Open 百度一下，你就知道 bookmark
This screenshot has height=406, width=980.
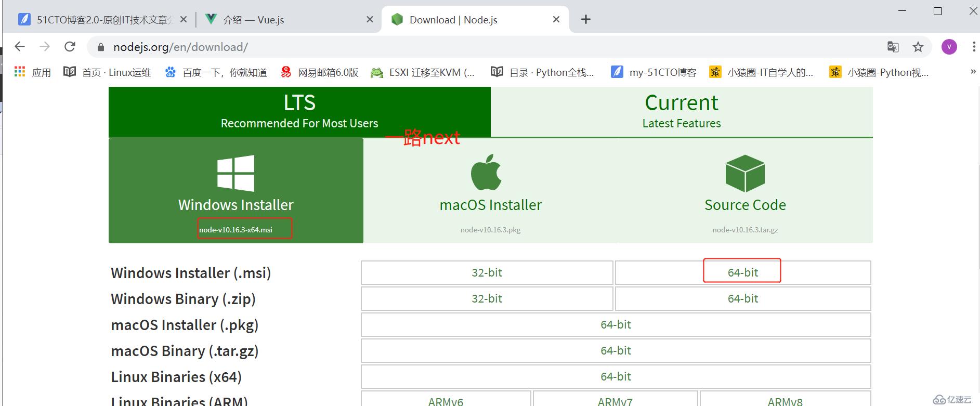click(216, 72)
